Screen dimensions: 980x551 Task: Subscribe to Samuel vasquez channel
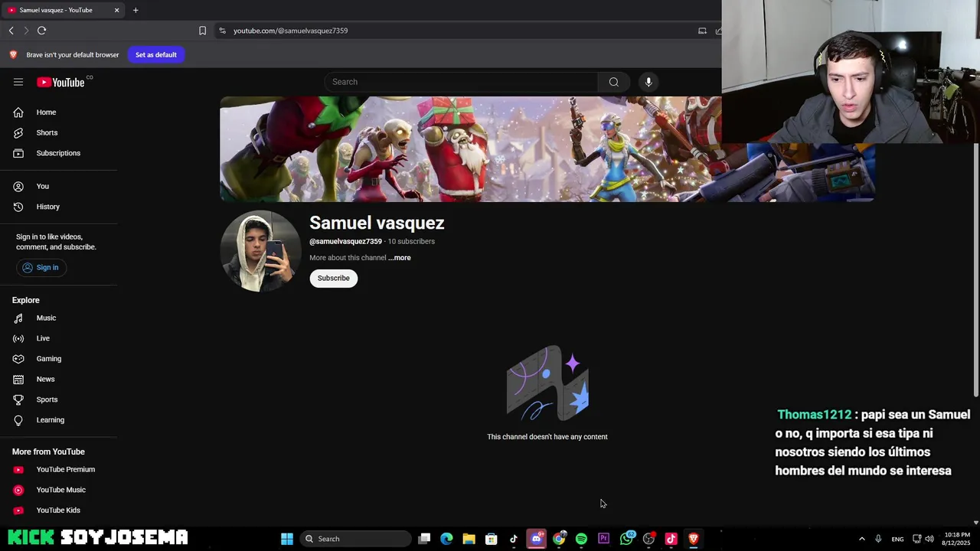[x=334, y=278]
